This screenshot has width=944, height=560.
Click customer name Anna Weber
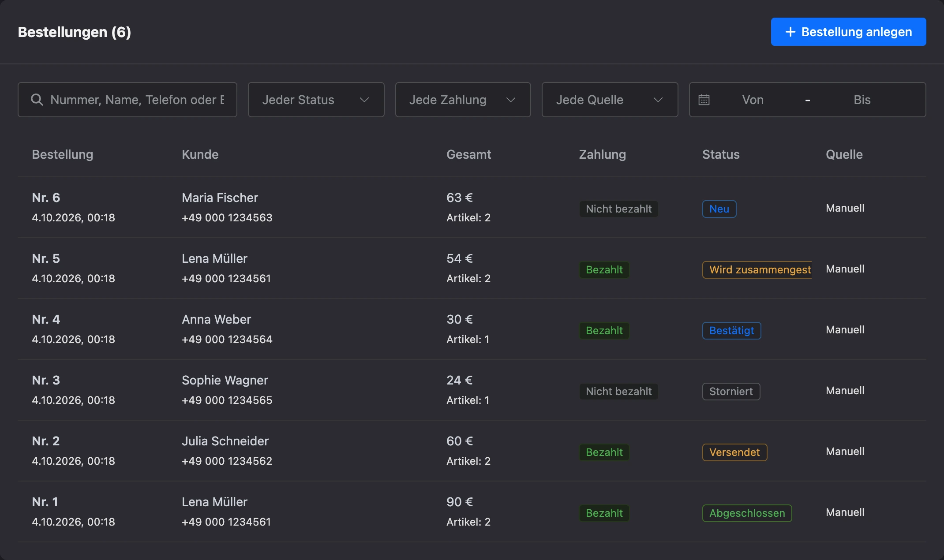216,319
